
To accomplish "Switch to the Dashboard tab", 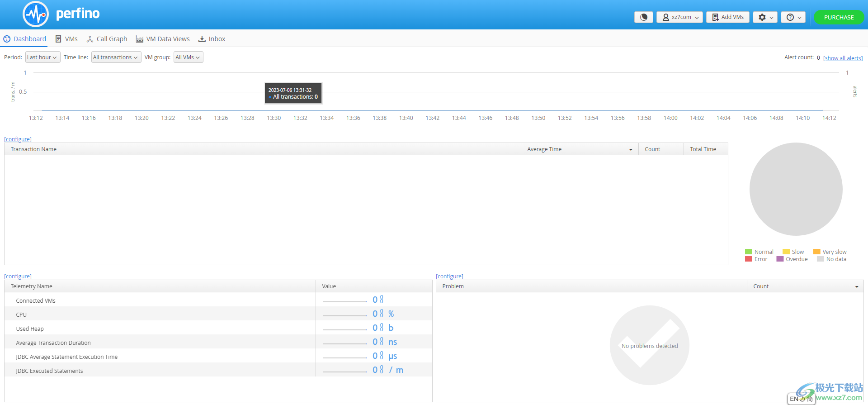I will (25, 39).
